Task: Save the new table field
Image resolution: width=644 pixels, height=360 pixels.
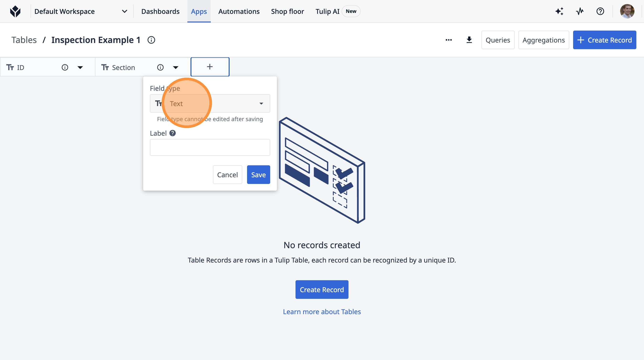Action: click(x=258, y=175)
